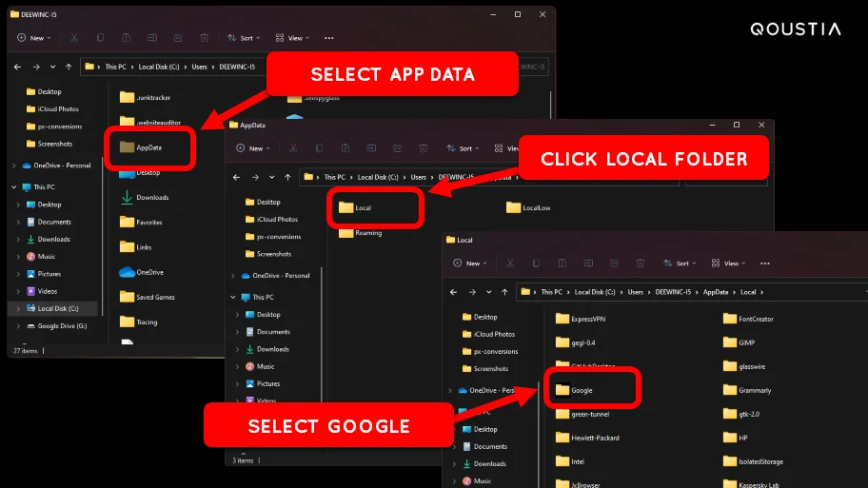Image resolution: width=868 pixels, height=488 pixels.
Task: Click the Up arrow in the Local window navigation
Action: (504, 292)
